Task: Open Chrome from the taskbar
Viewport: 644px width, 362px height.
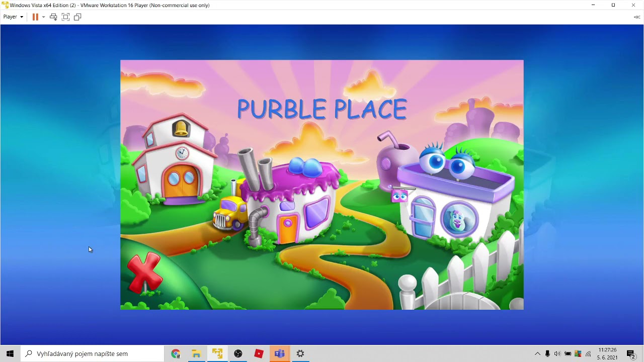Action: click(176, 353)
